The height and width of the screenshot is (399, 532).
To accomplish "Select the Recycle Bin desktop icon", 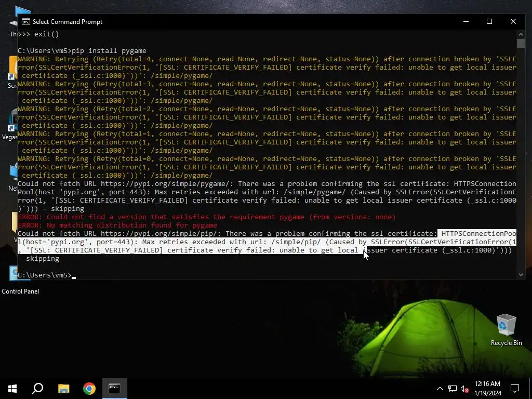I will pyautogui.click(x=506, y=330).
